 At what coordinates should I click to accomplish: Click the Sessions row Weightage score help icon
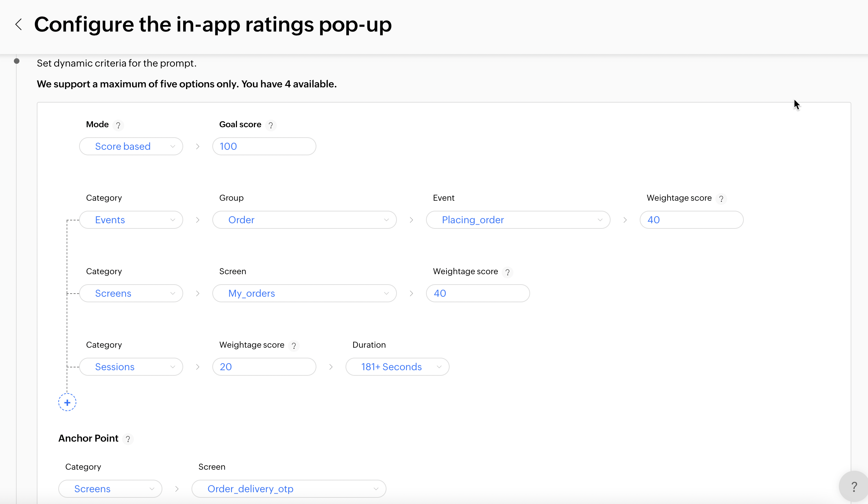(x=293, y=346)
